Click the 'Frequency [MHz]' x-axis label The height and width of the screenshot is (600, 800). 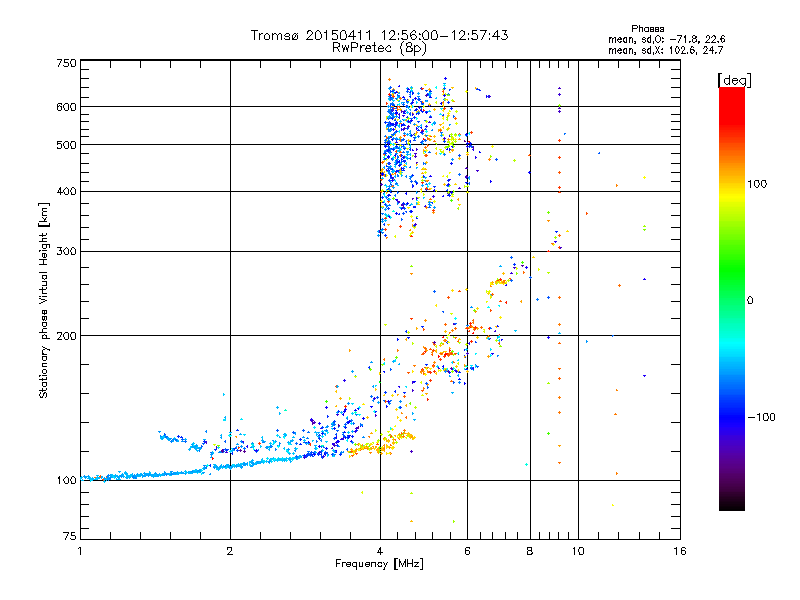pos(379,564)
